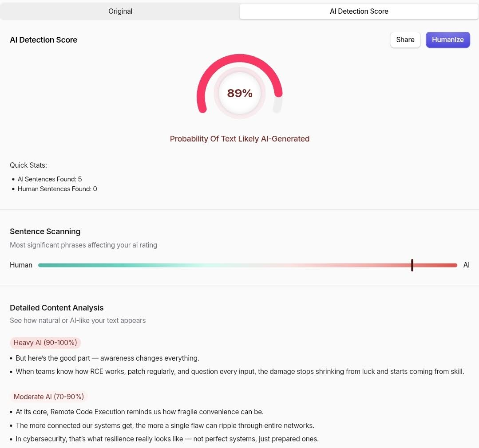This screenshot has height=448, width=479.
Task: Select the Moderate AI (70-90%) badge
Action: [48, 397]
